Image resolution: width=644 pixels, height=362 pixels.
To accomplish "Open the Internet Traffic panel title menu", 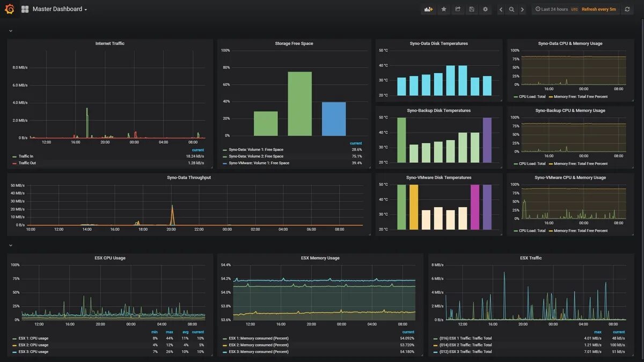I will (110, 43).
